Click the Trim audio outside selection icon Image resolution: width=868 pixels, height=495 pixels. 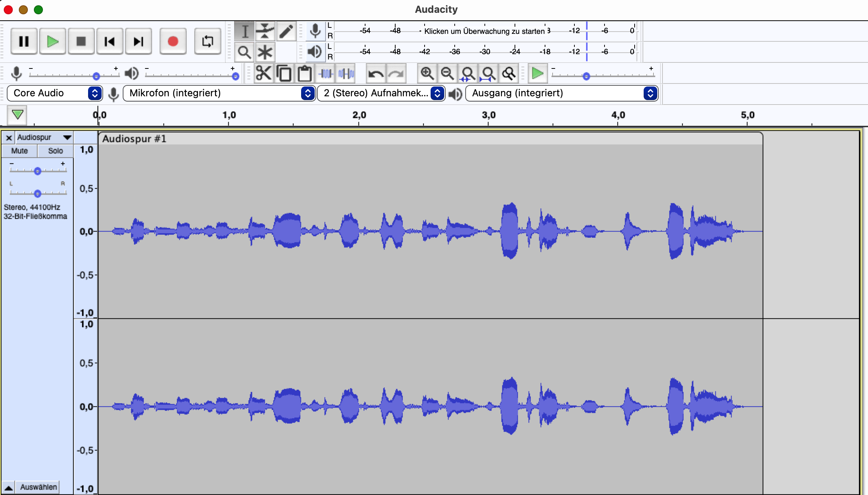click(x=326, y=73)
